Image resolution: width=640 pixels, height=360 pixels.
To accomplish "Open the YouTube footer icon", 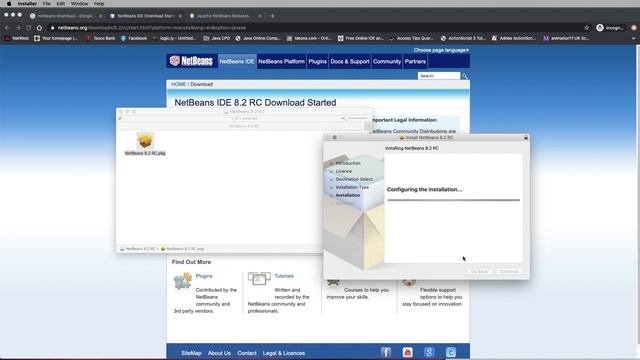I will tap(407, 352).
